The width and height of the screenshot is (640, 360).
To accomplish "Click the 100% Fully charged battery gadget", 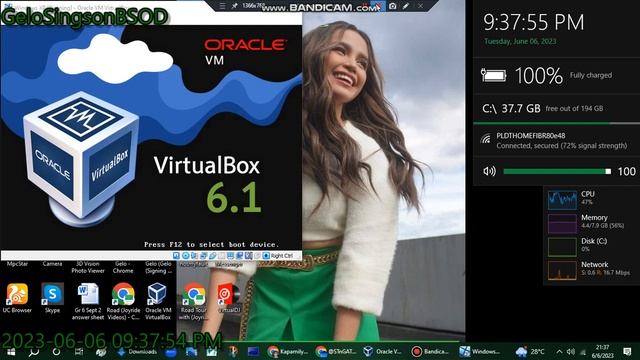I will point(556,75).
